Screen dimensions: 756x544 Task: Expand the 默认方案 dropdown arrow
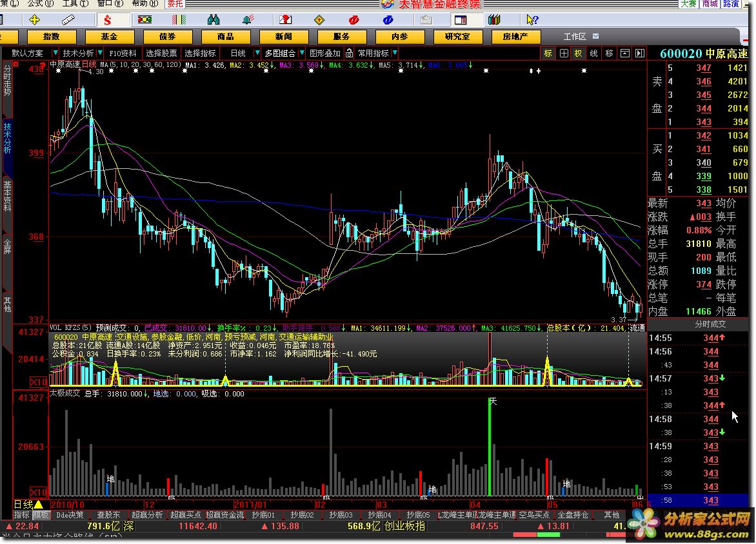(x=55, y=53)
